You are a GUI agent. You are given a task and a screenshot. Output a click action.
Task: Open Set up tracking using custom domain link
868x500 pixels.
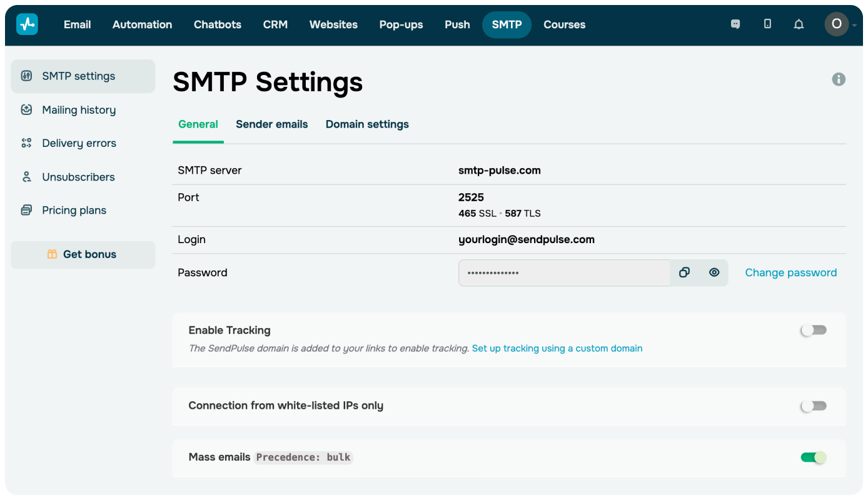pyautogui.click(x=557, y=348)
